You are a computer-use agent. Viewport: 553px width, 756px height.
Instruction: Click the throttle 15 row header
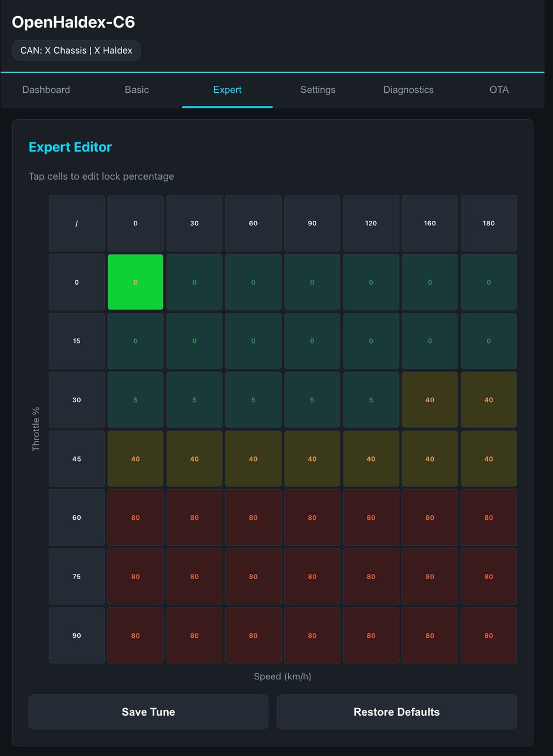point(77,341)
